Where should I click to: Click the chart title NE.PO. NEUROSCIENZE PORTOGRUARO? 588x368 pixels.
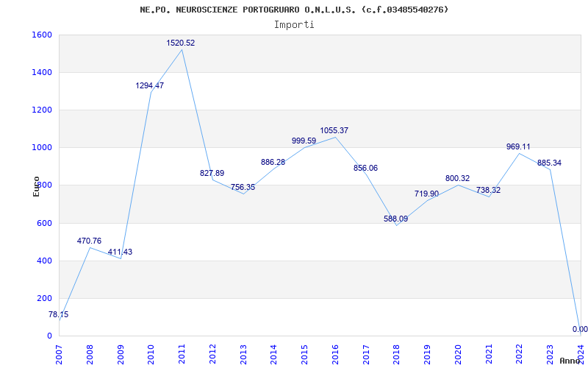(x=294, y=10)
